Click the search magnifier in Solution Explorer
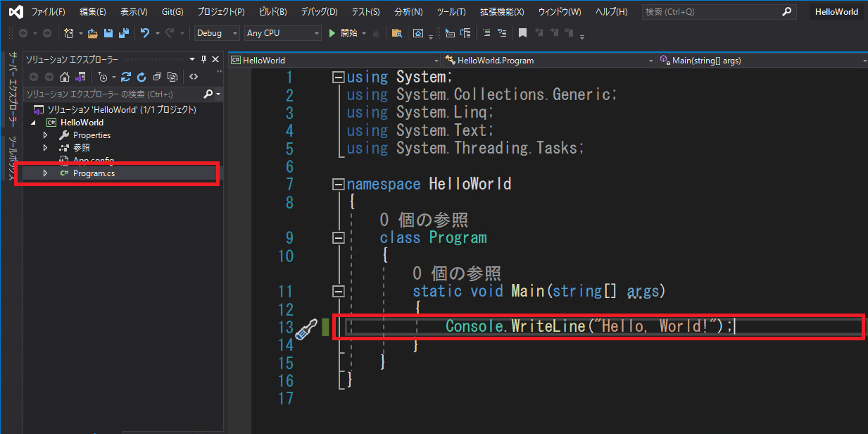The image size is (868, 434). (x=208, y=94)
